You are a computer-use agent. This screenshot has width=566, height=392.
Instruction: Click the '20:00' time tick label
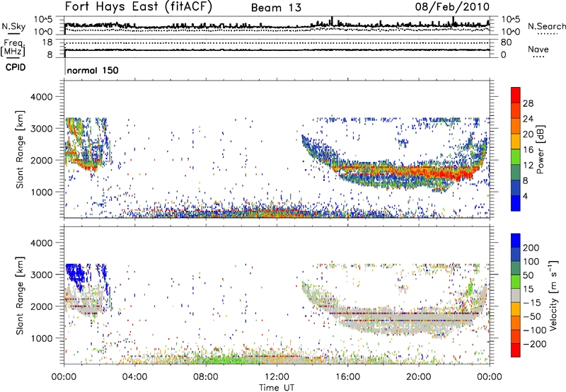pos(418,377)
